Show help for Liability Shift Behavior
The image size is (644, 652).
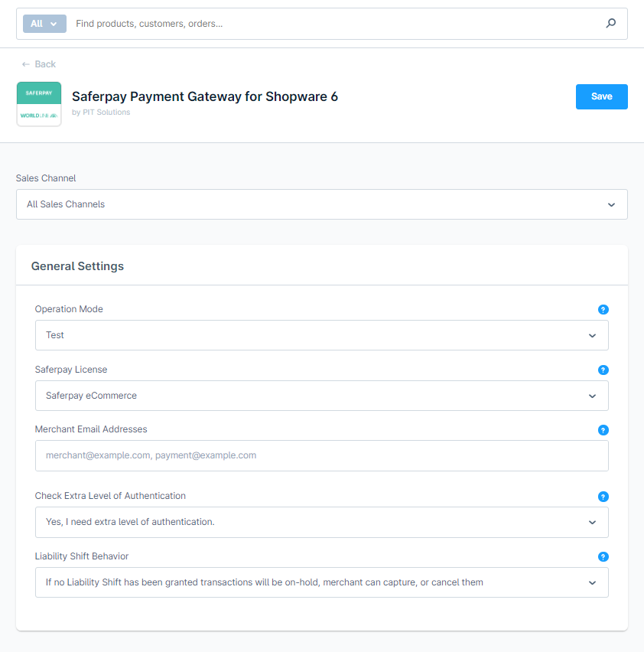[603, 557]
